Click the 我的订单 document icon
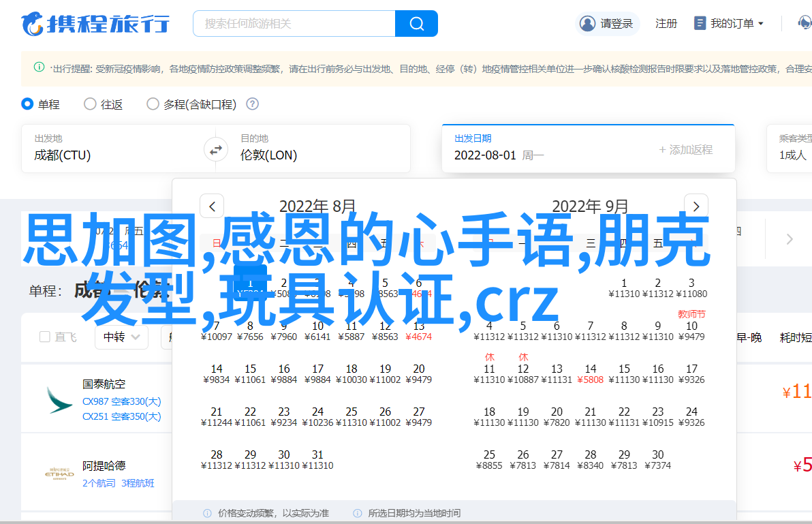 [x=700, y=23]
